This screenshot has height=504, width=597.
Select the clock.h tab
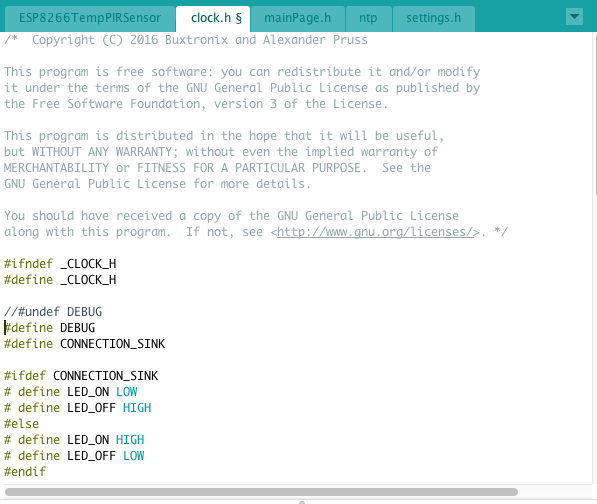click(x=213, y=18)
